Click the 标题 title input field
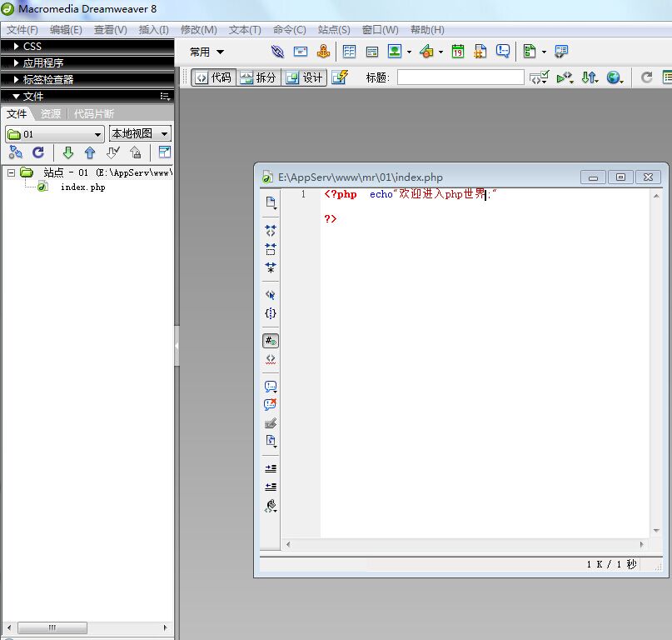The height and width of the screenshot is (640, 672). (x=460, y=77)
